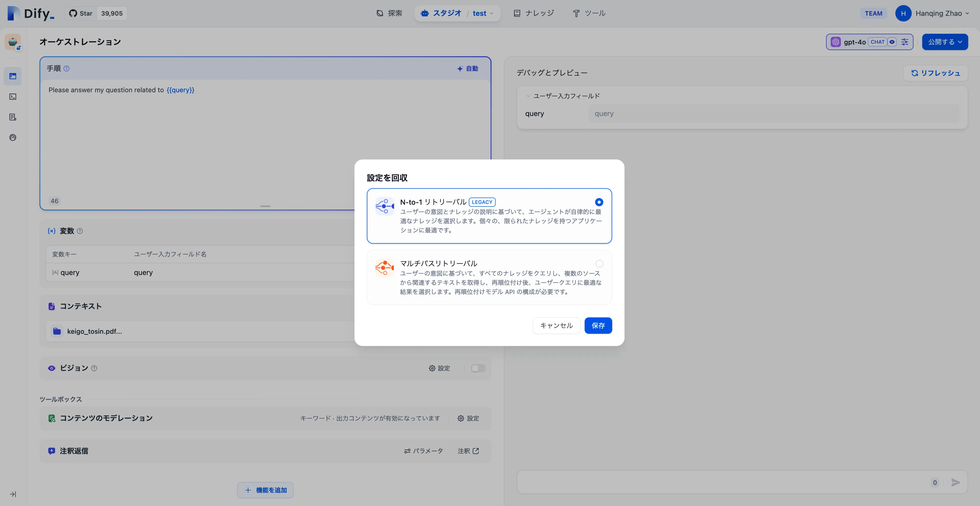980x506 pixels.
Task: Click the orchestration icon in left sidebar
Action: pyautogui.click(x=13, y=76)
